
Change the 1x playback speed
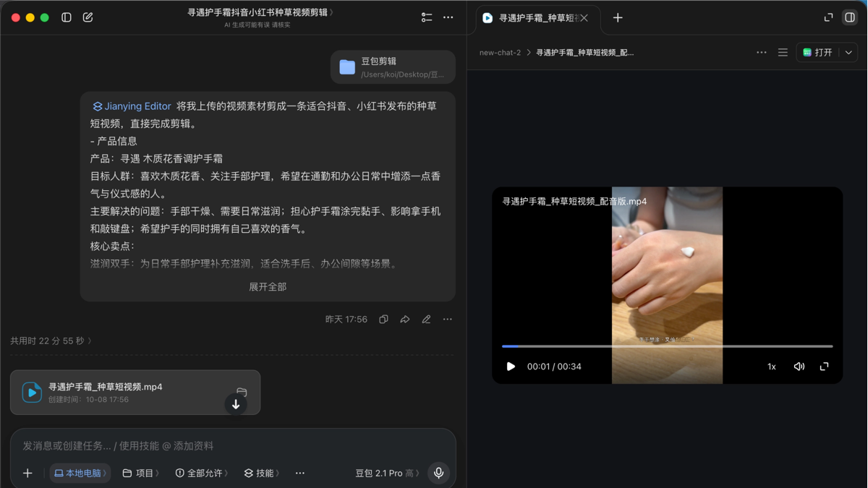(x=772, y=367)
